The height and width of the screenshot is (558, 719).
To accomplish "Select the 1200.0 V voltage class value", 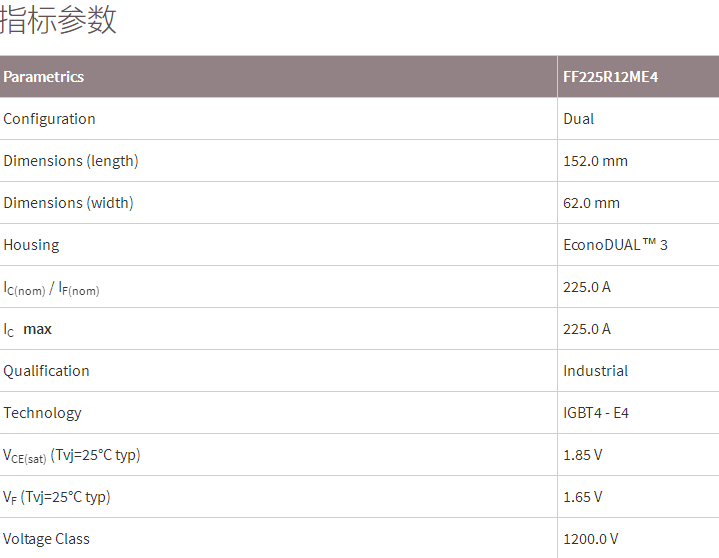I will point(590,539).
